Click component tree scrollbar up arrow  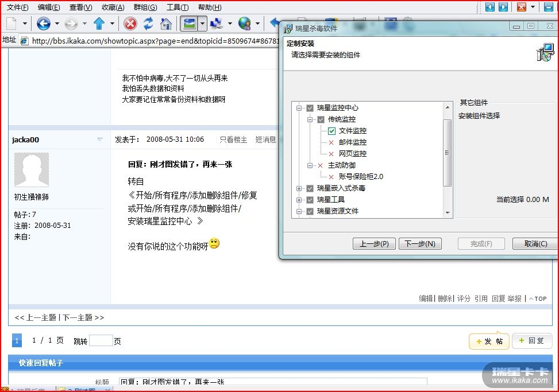tap(448, 107)
